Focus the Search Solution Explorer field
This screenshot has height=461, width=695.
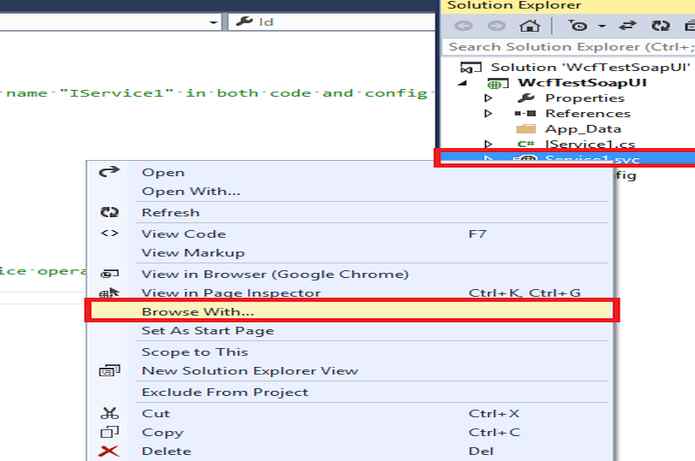pos(569,47)
